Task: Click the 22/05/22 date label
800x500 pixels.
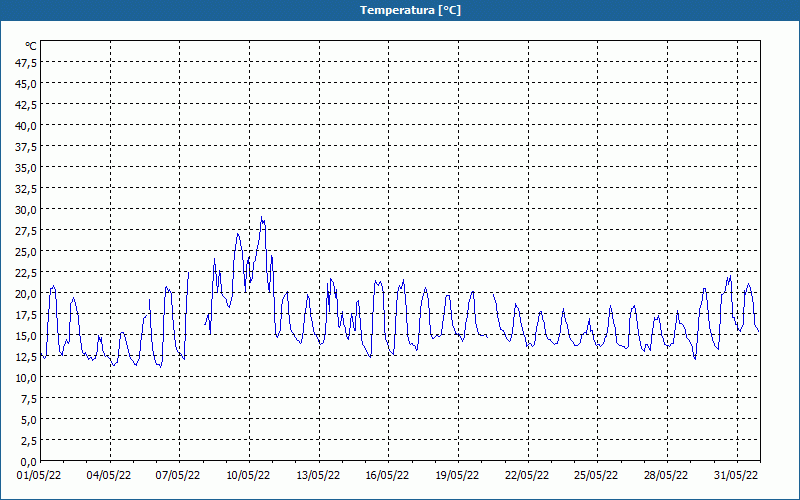Action: [x=527, y=476]
